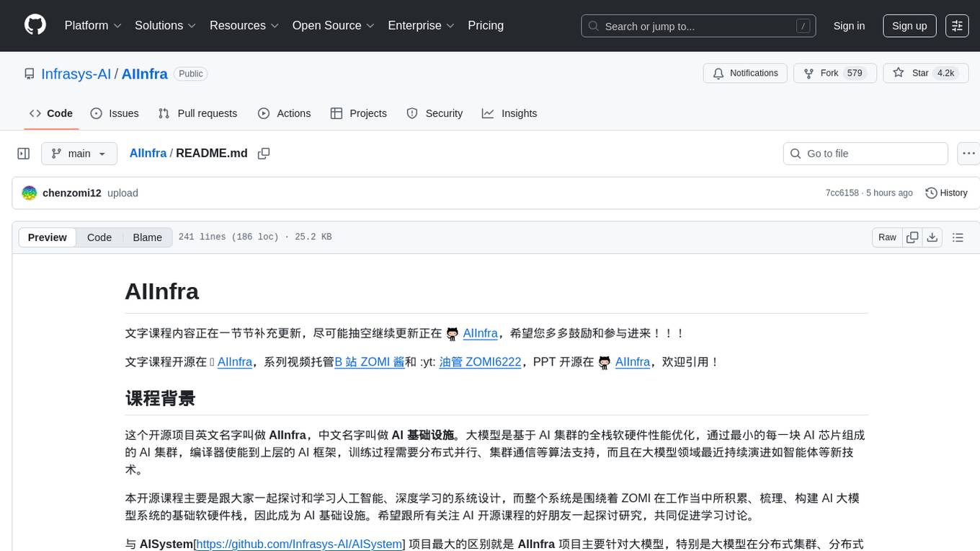The height and width of the screenshot is (551, 980).
Task: Expand the Open Source menu
Action: 334,25
